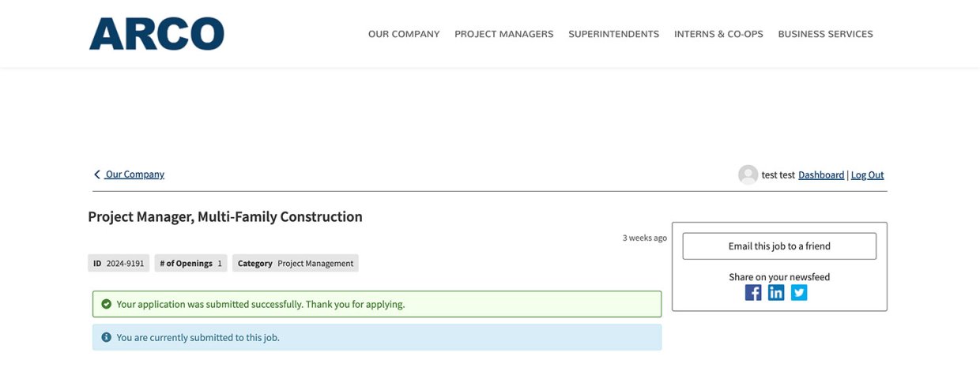This screenshot has height=390, width=980.
Task: Open the Dashboard link
Action: (820, 175)
